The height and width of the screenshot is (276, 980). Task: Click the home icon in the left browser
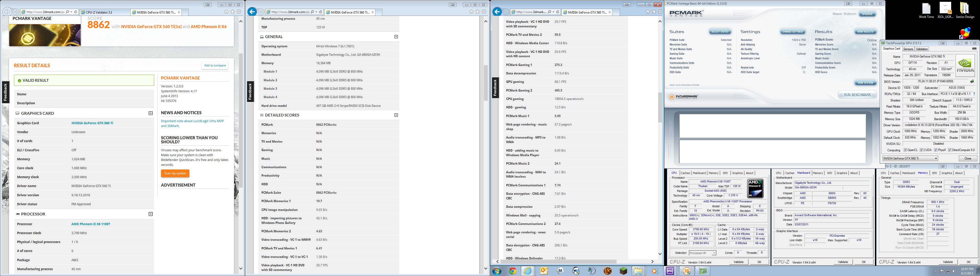(x=226, y=12)
